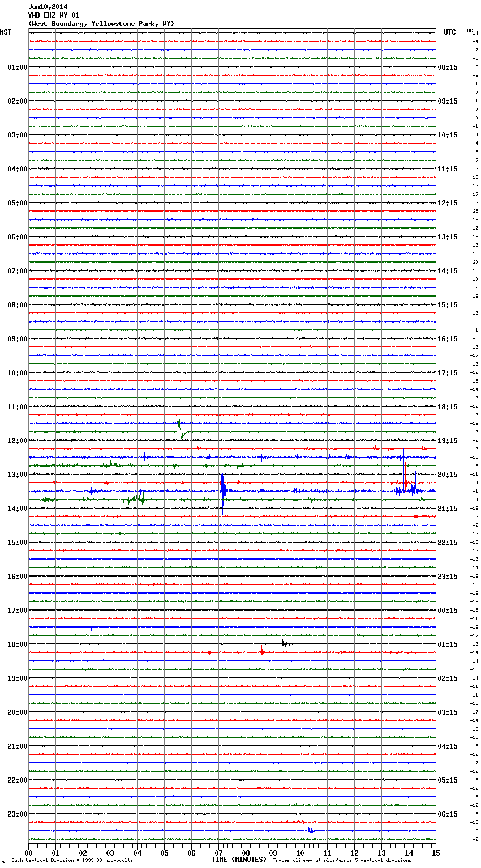
Task: Pick the "12:00" MST time label
Action: tap(17, 441)
